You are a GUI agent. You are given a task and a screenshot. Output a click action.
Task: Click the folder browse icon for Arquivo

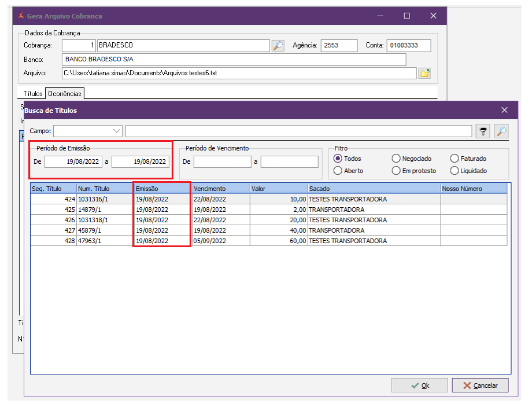coord(425,74)
